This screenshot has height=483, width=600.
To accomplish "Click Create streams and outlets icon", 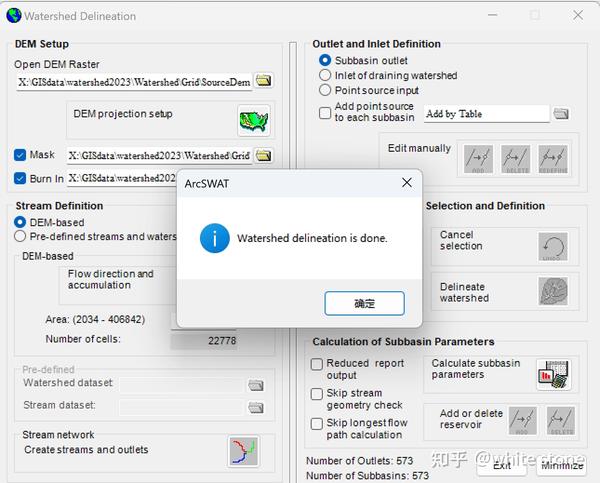I will pyautogui.click(x=244, y=451).
